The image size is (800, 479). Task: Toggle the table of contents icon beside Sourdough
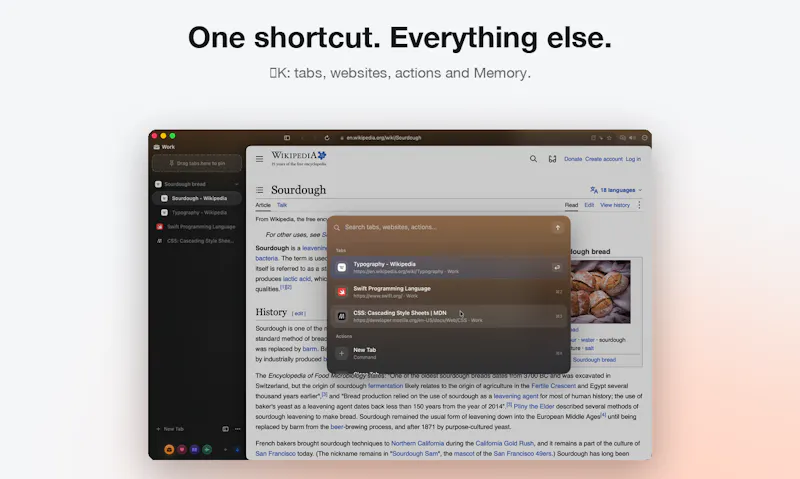(260, 190)
